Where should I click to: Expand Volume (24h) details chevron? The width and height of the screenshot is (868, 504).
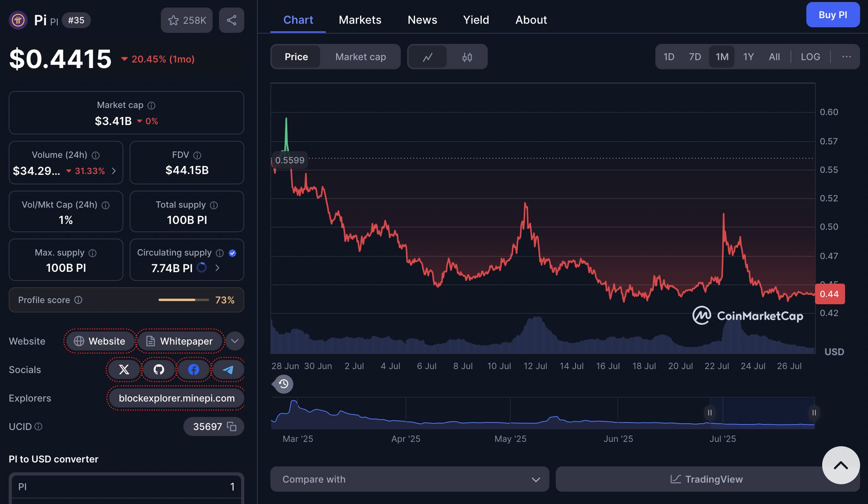pos(114,171)
